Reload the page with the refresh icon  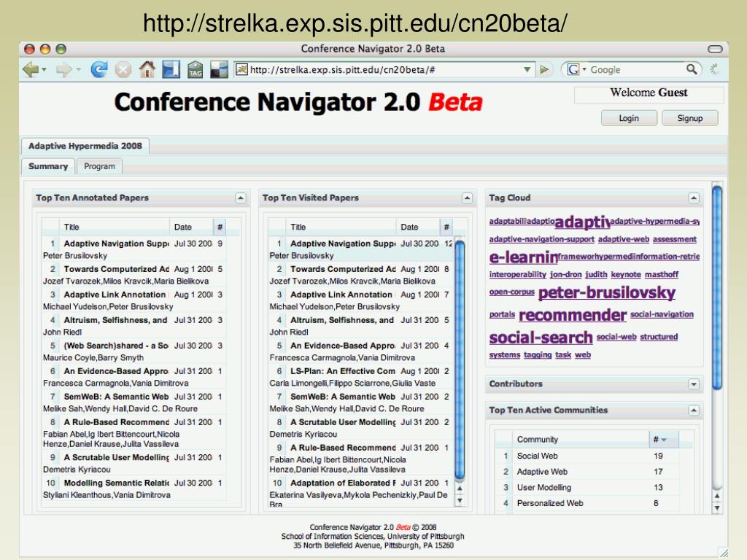99,69
